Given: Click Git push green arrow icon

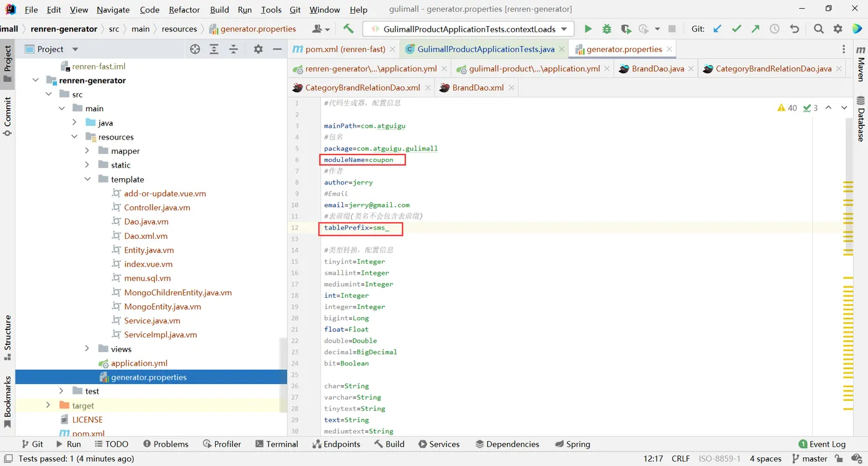Looking at the screenshot, I should (755, 29).
